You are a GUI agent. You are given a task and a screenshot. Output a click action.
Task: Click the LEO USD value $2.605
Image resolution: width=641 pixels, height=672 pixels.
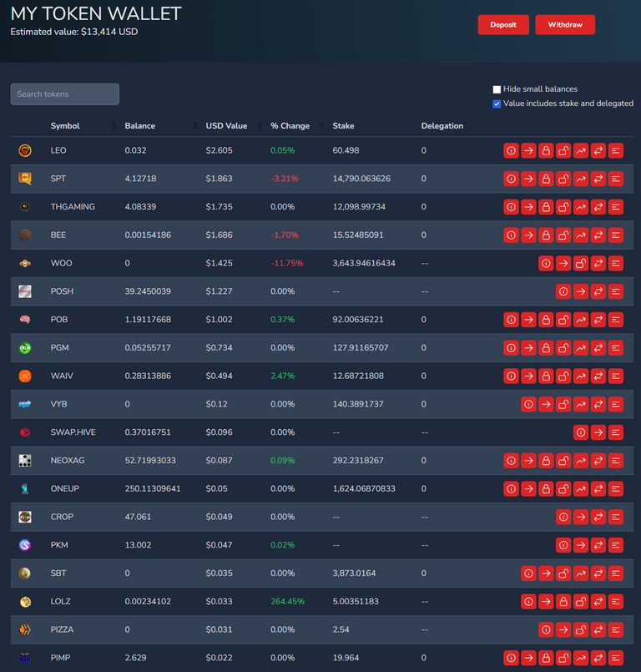219,150
